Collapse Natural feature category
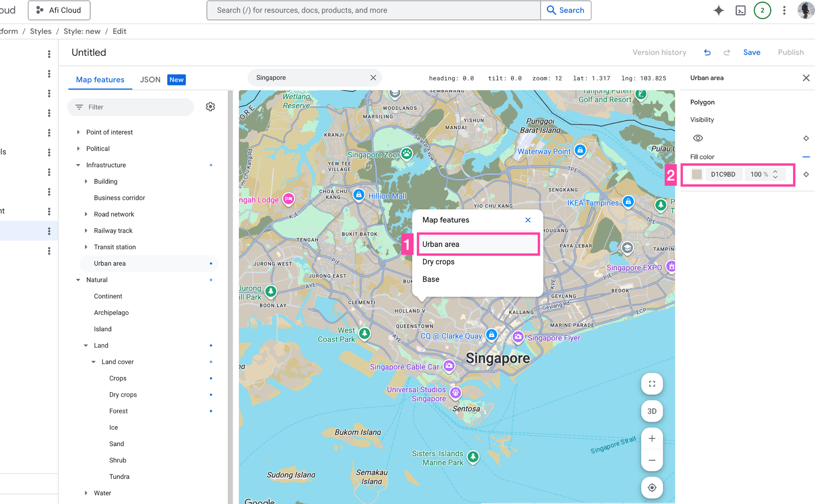Image resolution: width=815 pixels, height=504 pixels. 78,280
